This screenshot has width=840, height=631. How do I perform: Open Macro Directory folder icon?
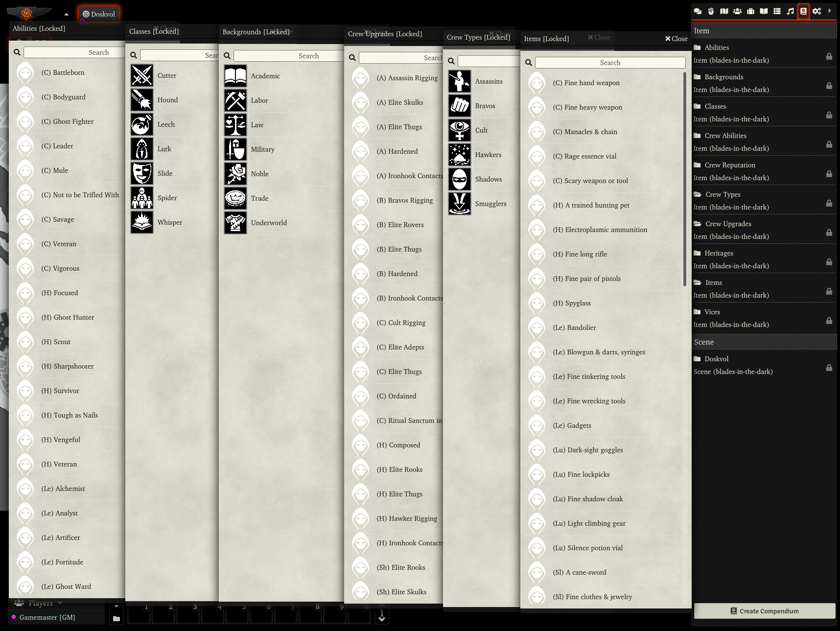click(116, 619)
